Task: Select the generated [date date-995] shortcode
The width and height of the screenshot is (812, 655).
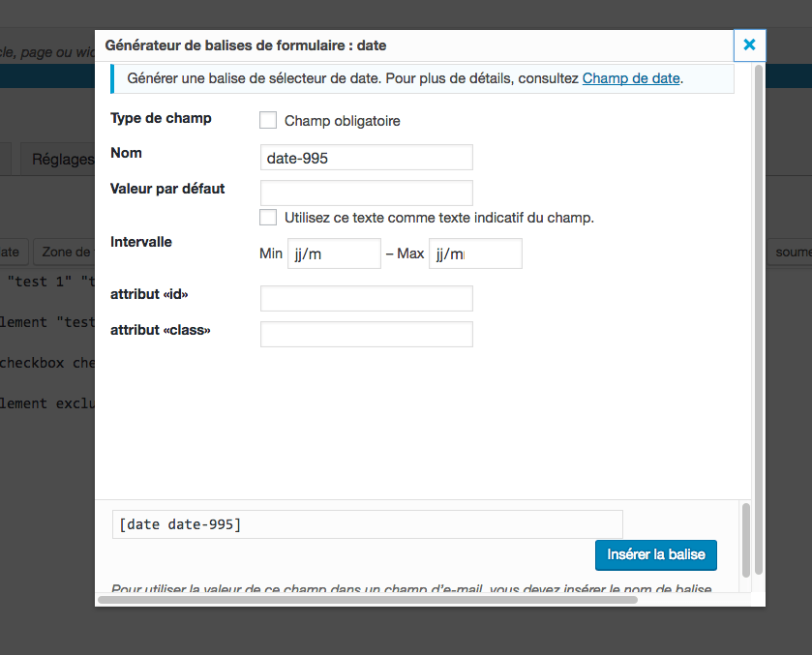Action: click(x=368, y=523)
